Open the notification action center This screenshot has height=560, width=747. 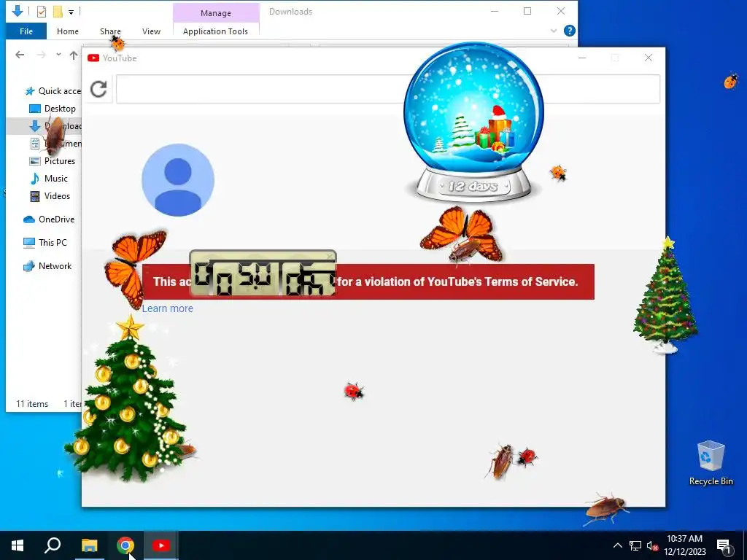click(724, 545)
